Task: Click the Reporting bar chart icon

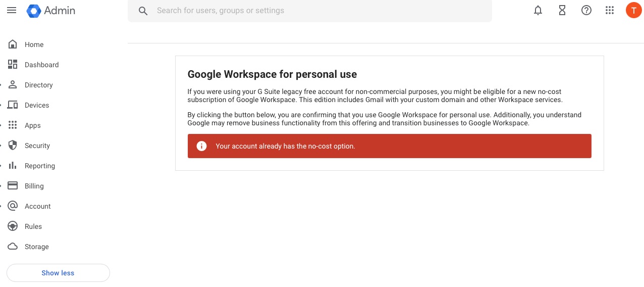Action: point(13,165)
